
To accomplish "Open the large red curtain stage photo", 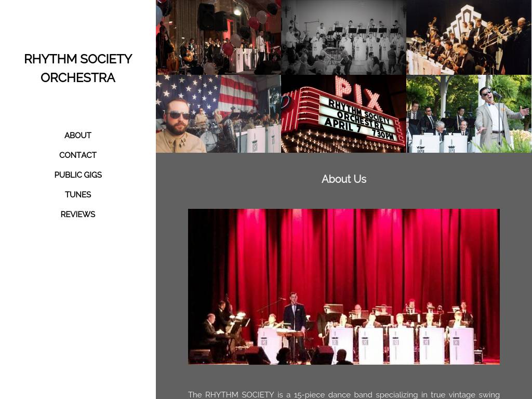I will [344, 287].
